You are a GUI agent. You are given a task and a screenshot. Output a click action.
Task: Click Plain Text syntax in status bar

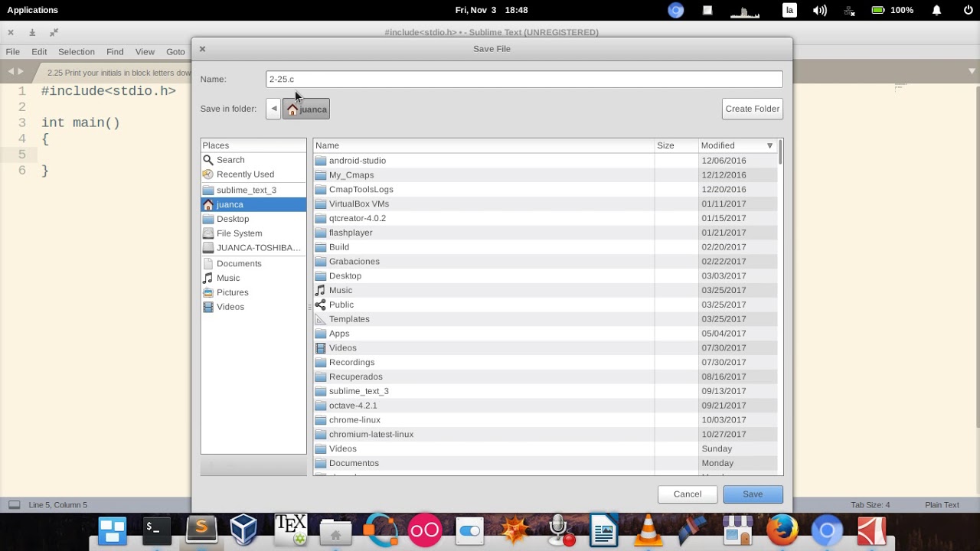point(942,505)
